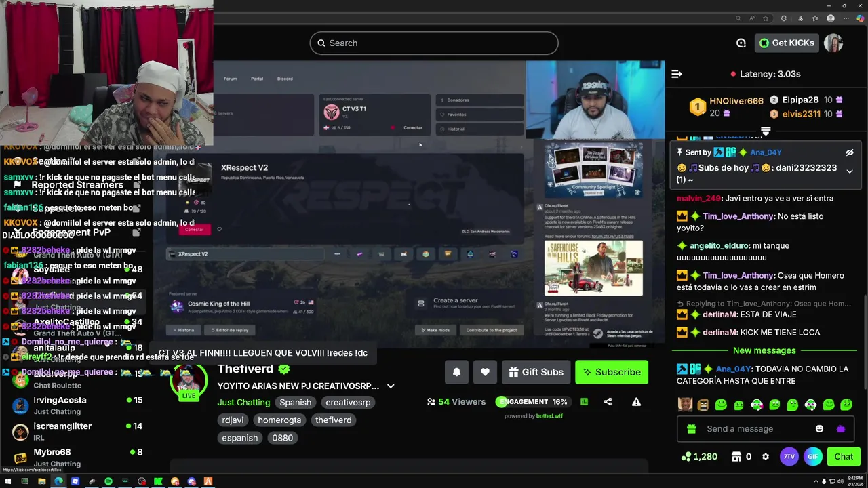Screen dimensions: 868x488
Task: Open the emoji picker smiley icon
Action: (819, 429)
